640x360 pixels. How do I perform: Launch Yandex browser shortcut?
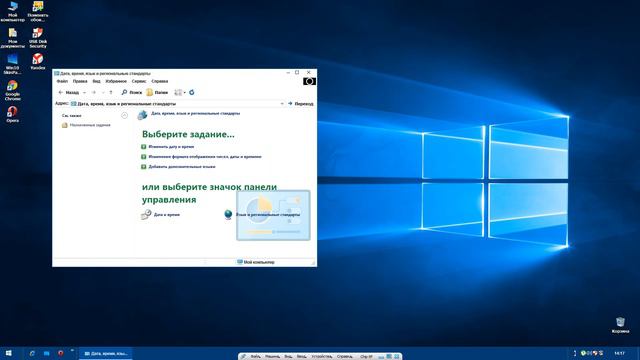[38, 62]
